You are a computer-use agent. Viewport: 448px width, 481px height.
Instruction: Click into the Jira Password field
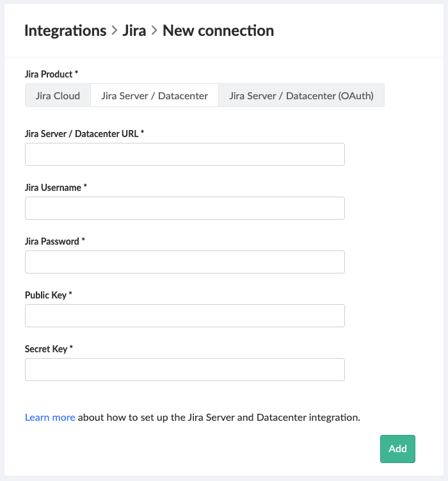pos(185,262)
